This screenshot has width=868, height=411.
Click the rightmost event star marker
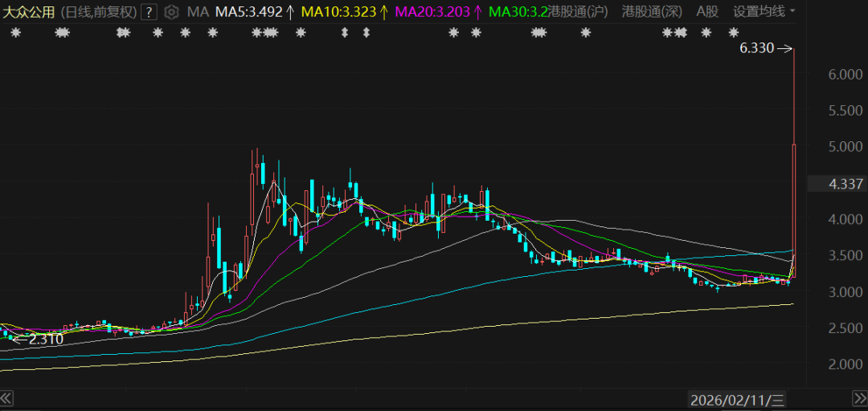(733, 33)
